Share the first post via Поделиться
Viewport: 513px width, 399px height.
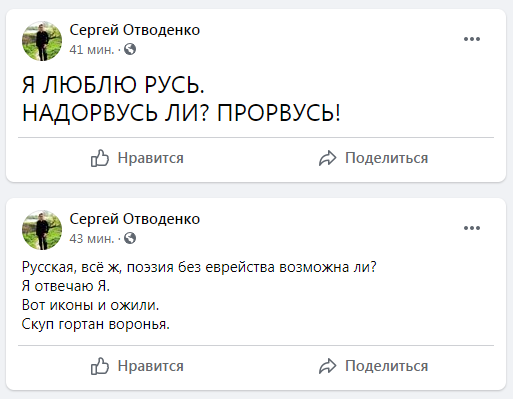pyautogui.click(x=373, y=158)
